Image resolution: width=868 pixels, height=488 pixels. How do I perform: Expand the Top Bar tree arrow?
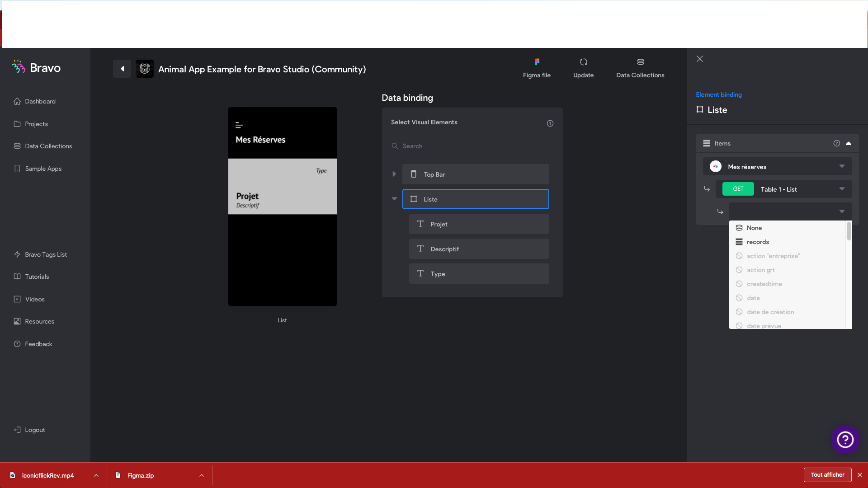click(x=394, y=174)
